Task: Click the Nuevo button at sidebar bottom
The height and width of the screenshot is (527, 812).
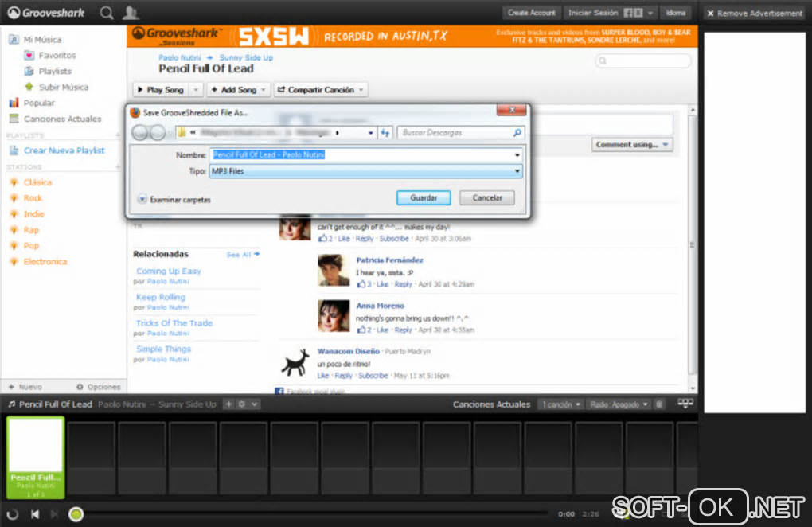Action: pos(25,387)
